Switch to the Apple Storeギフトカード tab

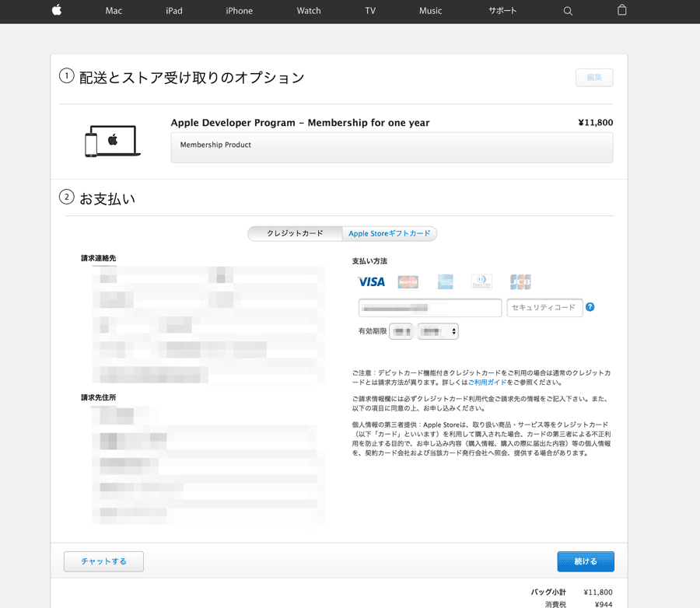(x=390, y=233)
